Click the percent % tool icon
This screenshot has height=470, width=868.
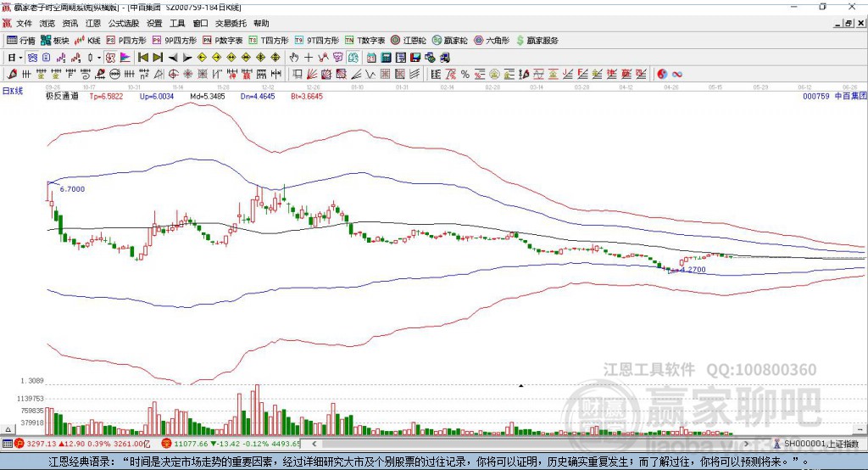pos(465,75)
